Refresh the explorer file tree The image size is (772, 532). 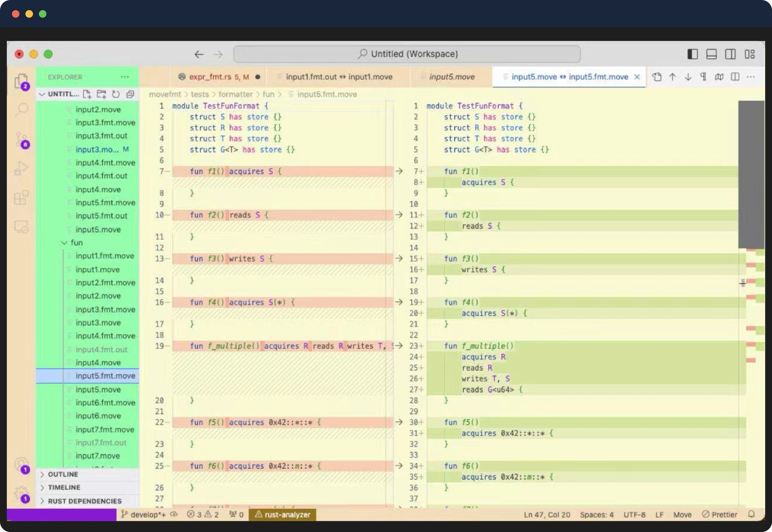116,94
